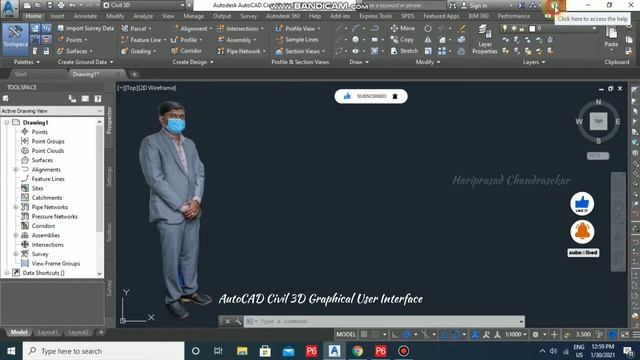Open the Pipe Network ribbon tool
The width and height of the screenshot is (640, 360).
tap(241, 51)
